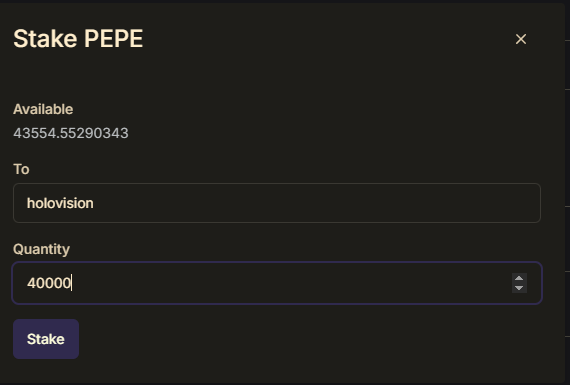Close the Stake PEPE dialog

[x=521, y=39]
